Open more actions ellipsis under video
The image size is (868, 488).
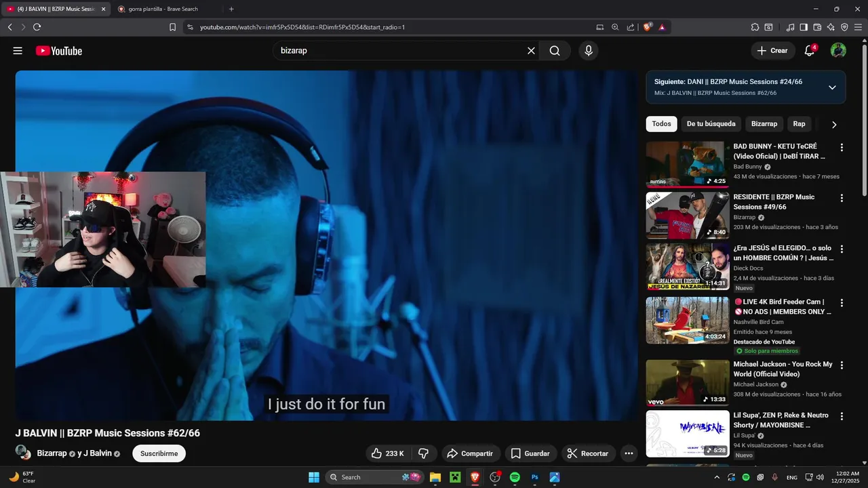[629, 453]
